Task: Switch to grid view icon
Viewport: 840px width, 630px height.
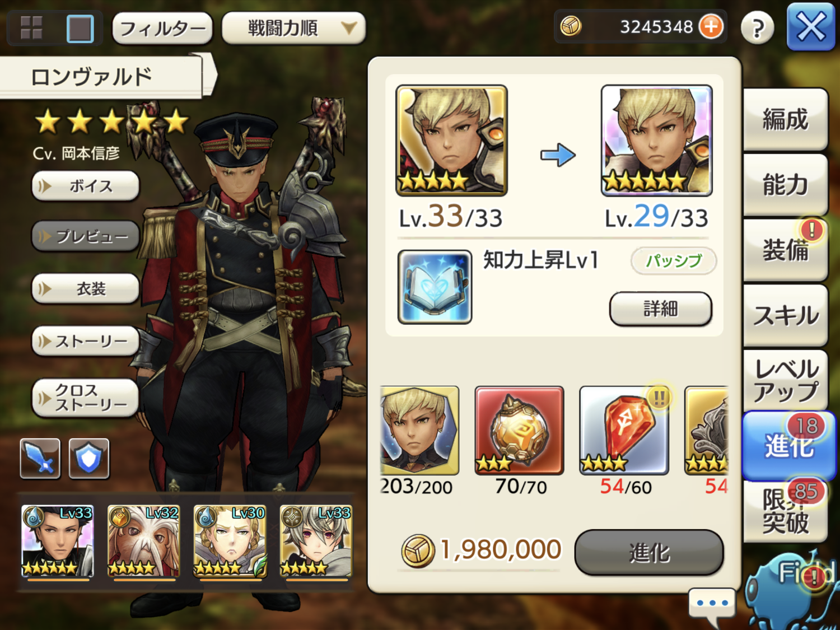Action: [31, 27]
